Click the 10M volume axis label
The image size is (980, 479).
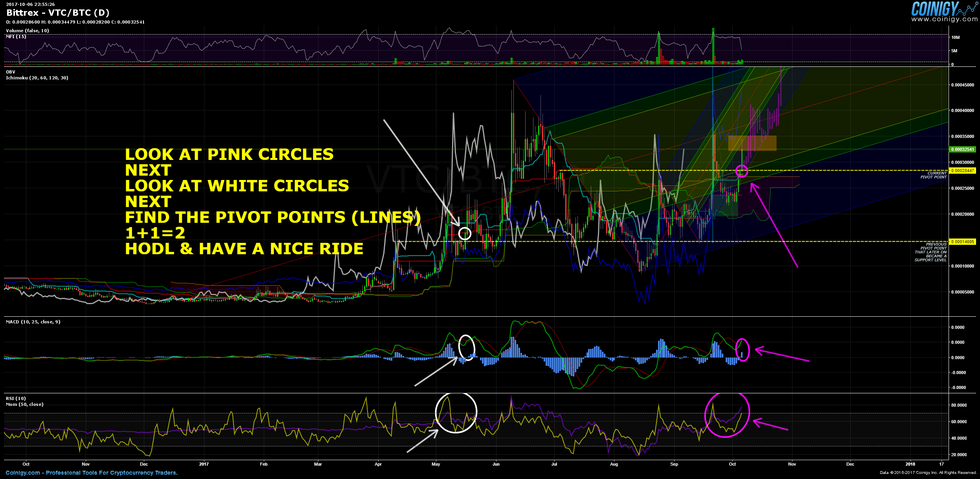[955, 37]
